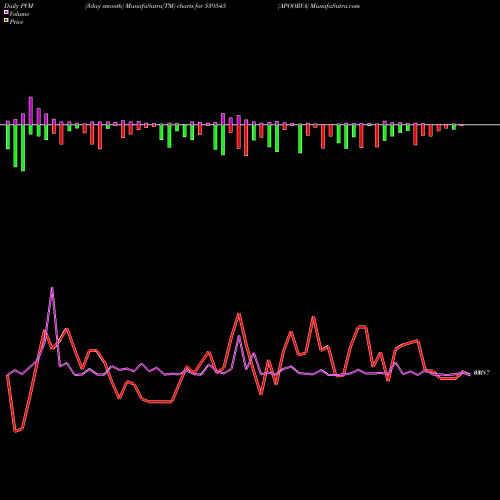Click the tallest purple volume bar

tap(31, 111)
